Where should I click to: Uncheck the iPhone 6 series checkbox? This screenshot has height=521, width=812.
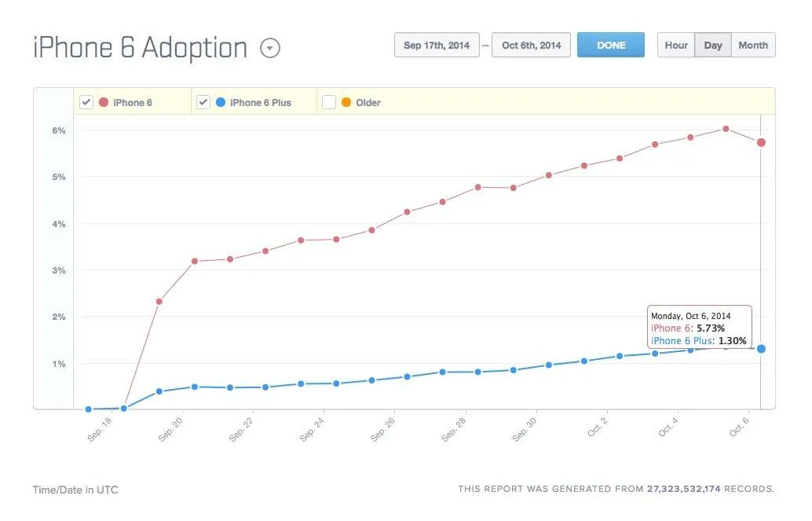click(x=86, y=102)
